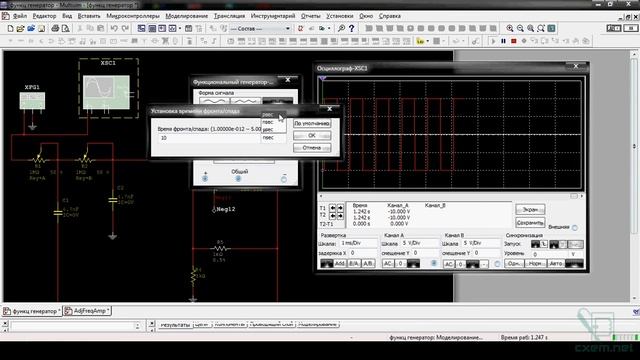Pause the running simulation

tap(503, 41)
